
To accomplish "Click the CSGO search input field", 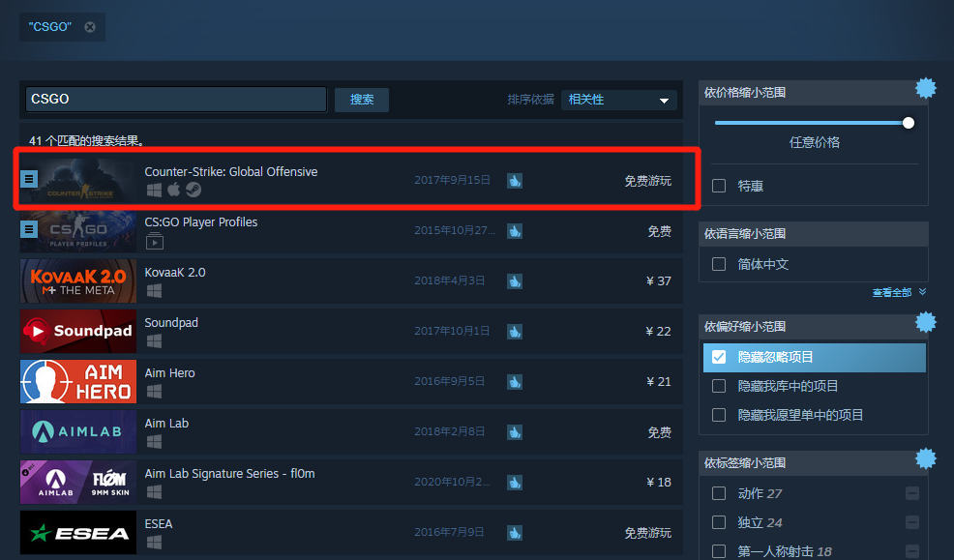I will pyautogui.click(x=174, y=99).
